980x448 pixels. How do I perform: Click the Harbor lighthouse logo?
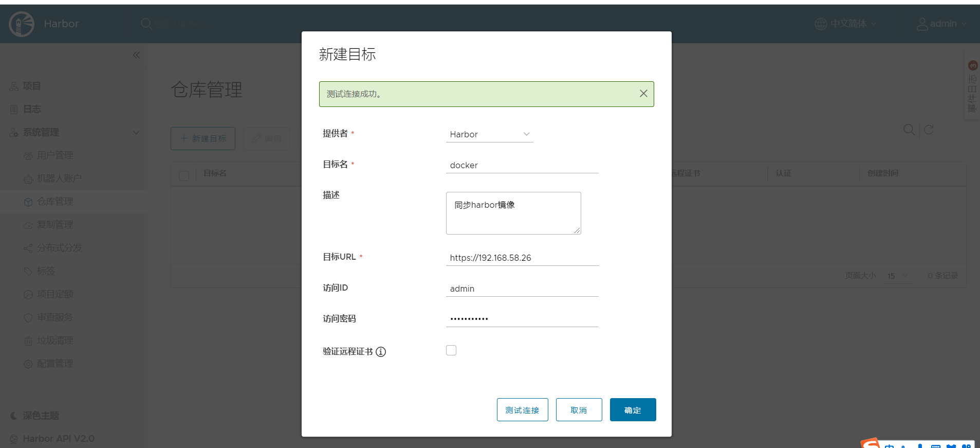pyautogui.click(x=22, y=24)
